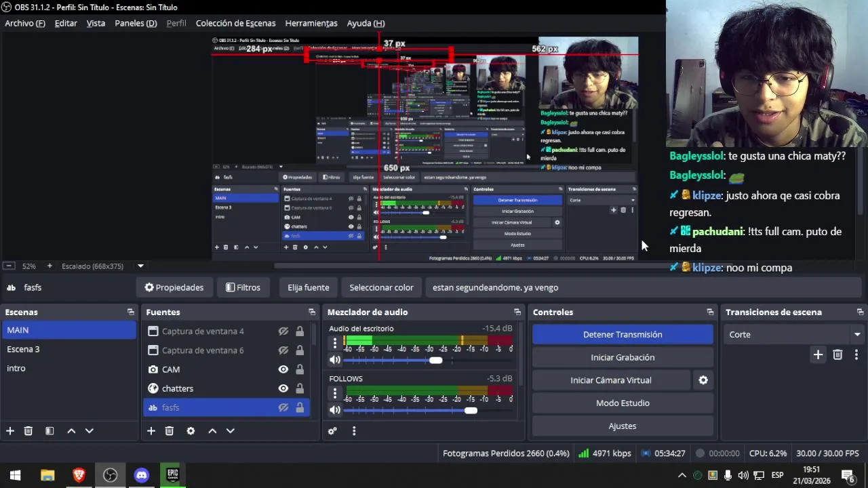Delete selected source with trash icon

(170, 430)
